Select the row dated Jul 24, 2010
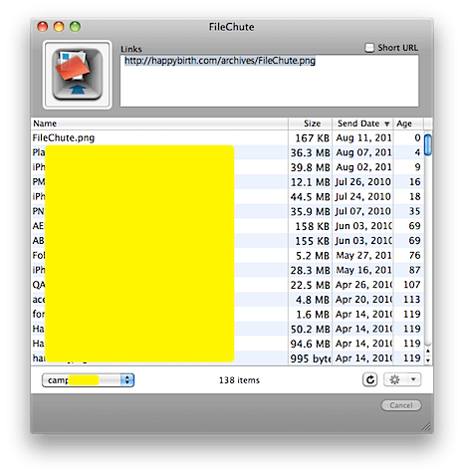Screen dimensions: 464x476 click(x=227, y=196)
